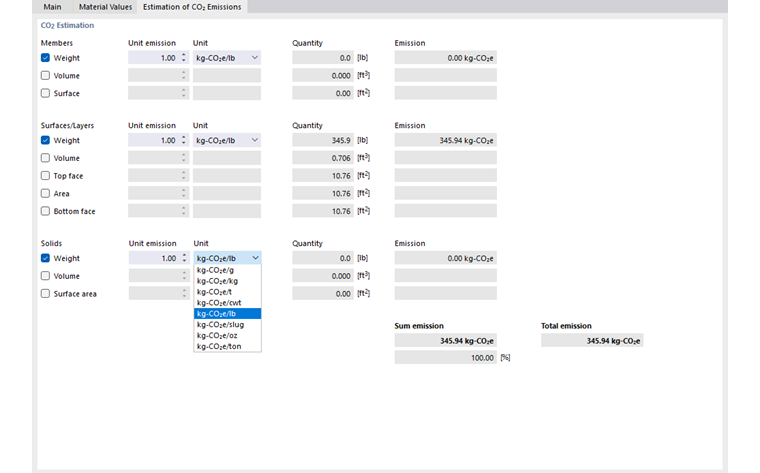This screenshot has width=760, height=473.
Task: Click the Members weight unit emission field
Action: tap(152, 58)
